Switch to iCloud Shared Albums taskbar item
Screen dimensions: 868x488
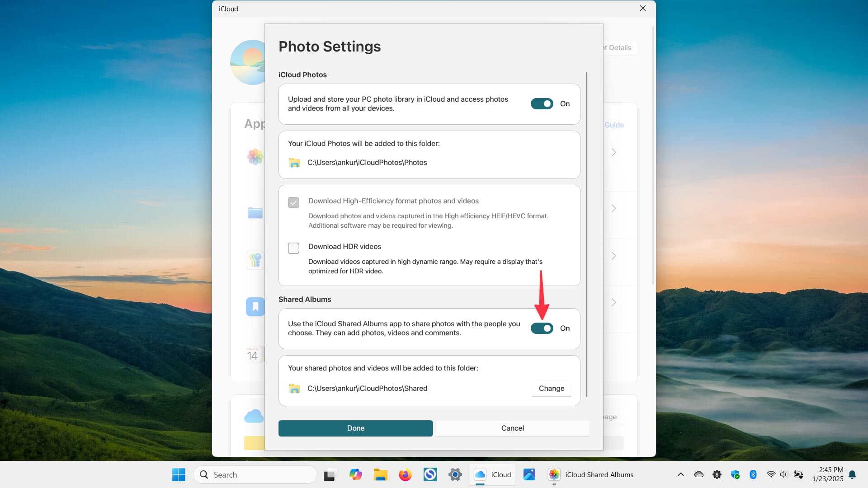coord(590,474)
